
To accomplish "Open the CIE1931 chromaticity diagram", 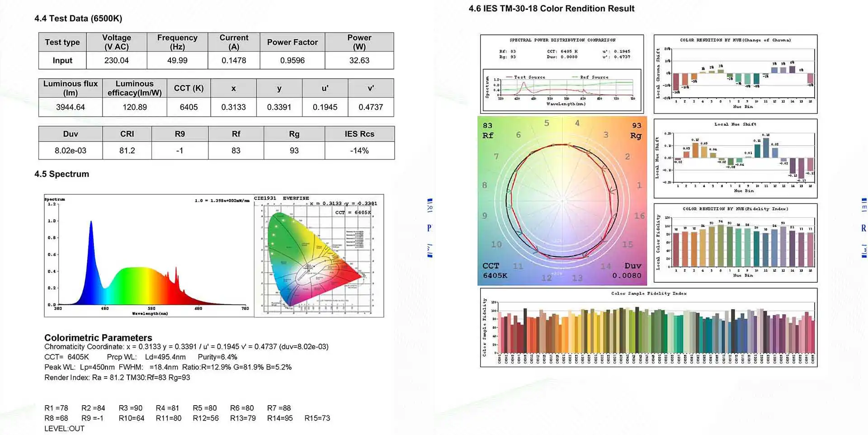I will [319, 256].
